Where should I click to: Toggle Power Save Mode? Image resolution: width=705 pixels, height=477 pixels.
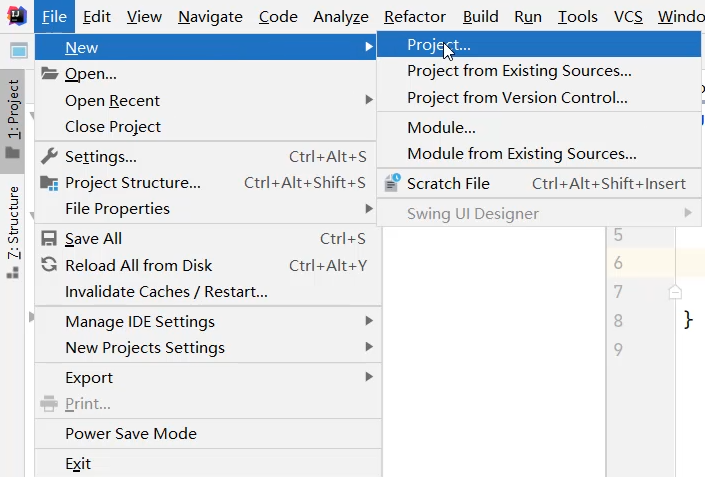click(131, 434)
